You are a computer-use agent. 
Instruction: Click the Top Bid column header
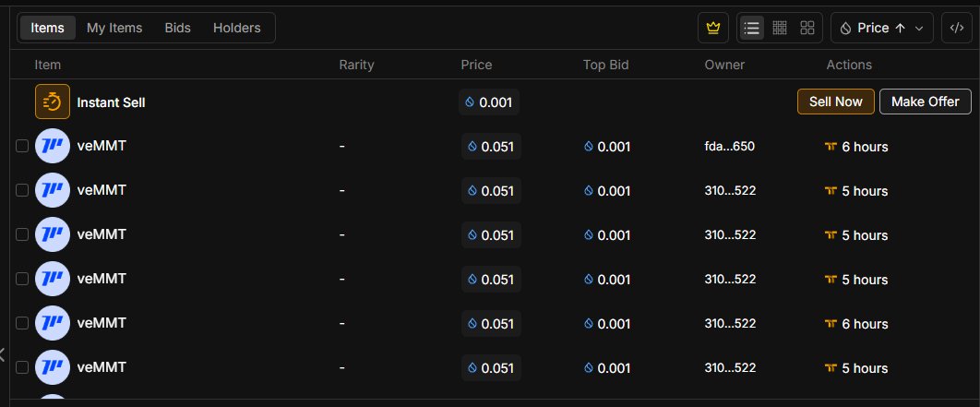[x=605, y=65]
